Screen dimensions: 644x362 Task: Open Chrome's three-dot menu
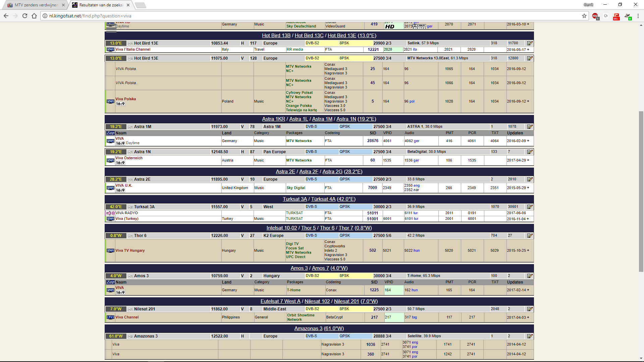638,16
